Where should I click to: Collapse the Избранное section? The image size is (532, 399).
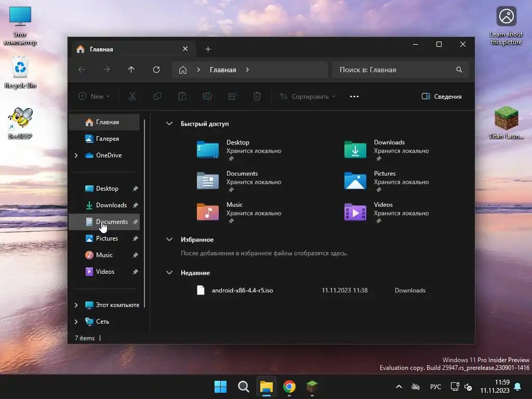tap(169, 239)
